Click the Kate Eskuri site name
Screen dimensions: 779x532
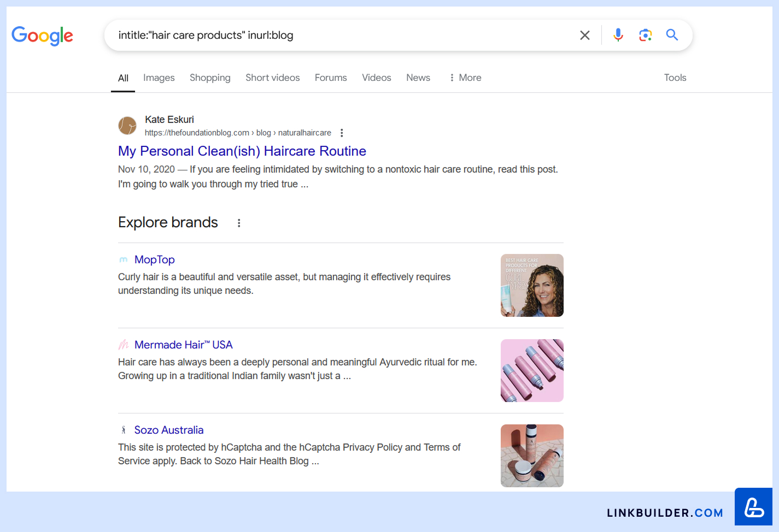click(169, 120)
